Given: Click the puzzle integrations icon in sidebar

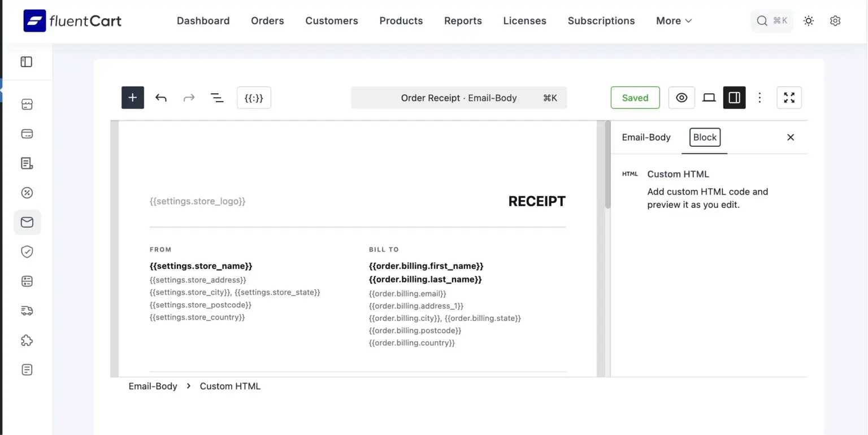Looking at the screenshot, I should (27, 340).
